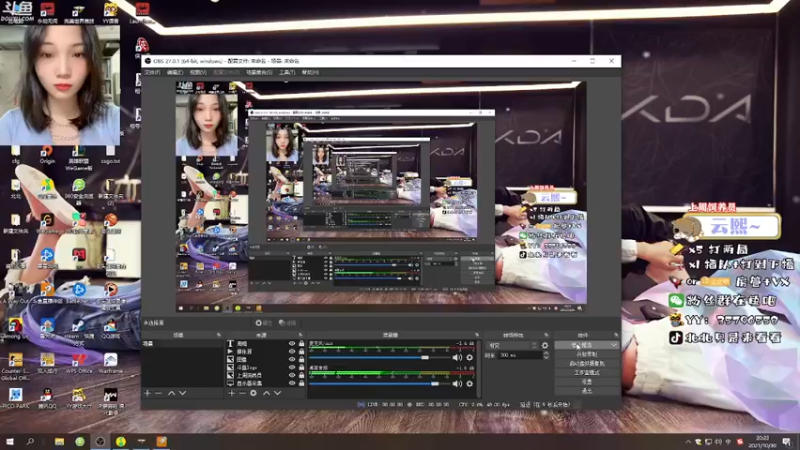Open the 帮助(H) menu in OBS
800x450 pixels.
point(310,72)
